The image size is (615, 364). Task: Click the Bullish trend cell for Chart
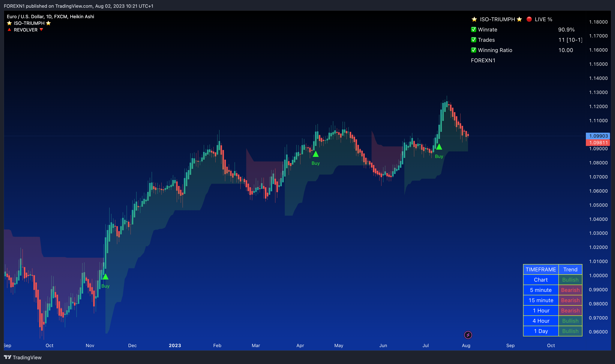570,280
